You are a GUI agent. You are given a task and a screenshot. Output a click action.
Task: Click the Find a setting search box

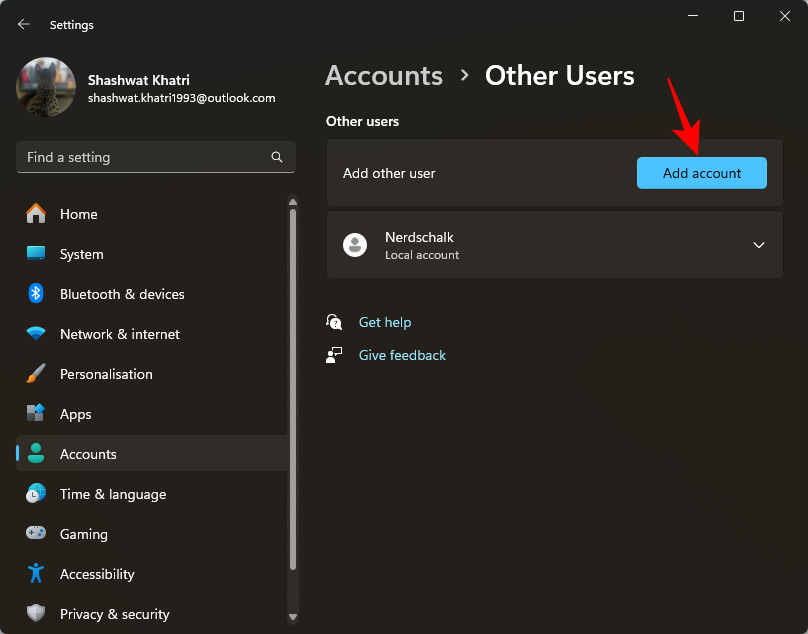tap(145, 157)
